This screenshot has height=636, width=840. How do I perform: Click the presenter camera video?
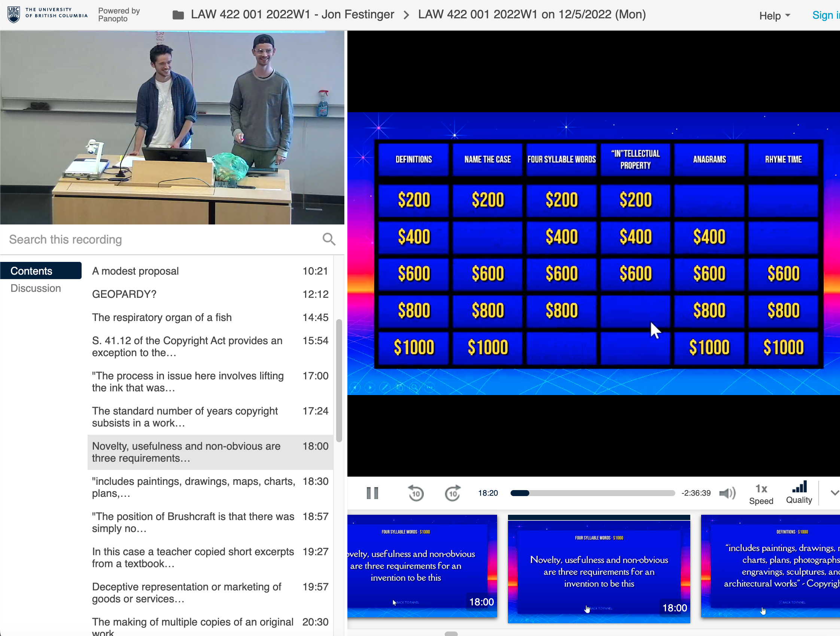[172, 128]
